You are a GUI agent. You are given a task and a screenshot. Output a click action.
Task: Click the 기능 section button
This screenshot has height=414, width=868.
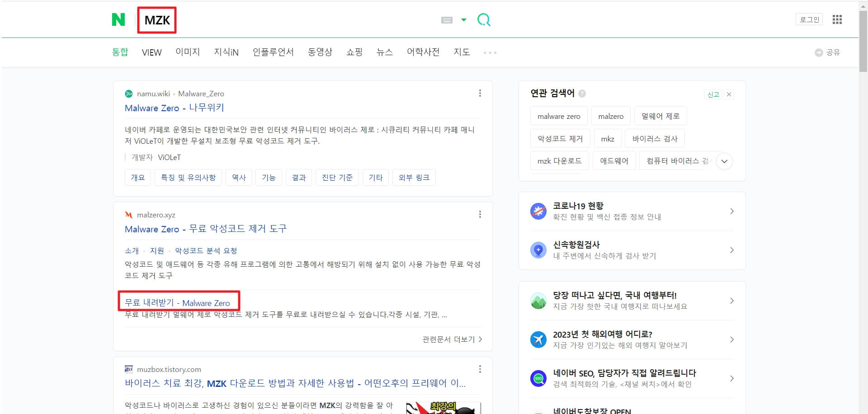tap(269, 177)
